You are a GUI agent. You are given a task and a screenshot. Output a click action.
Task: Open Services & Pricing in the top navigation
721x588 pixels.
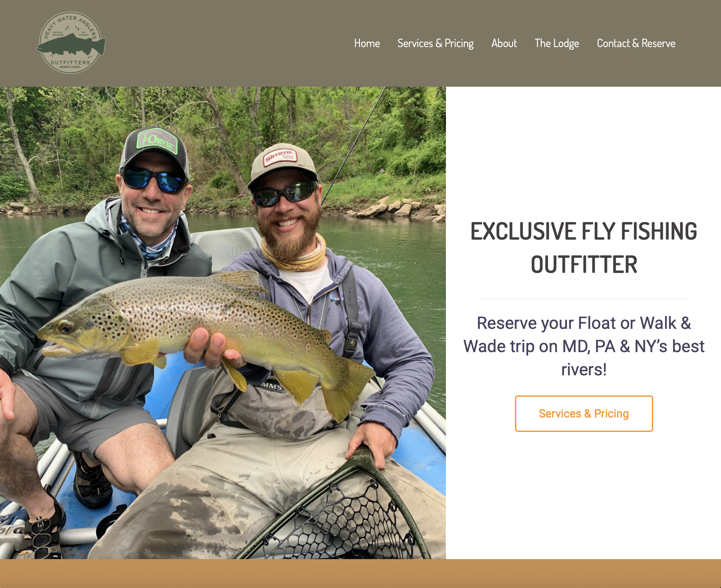[435, 43]
